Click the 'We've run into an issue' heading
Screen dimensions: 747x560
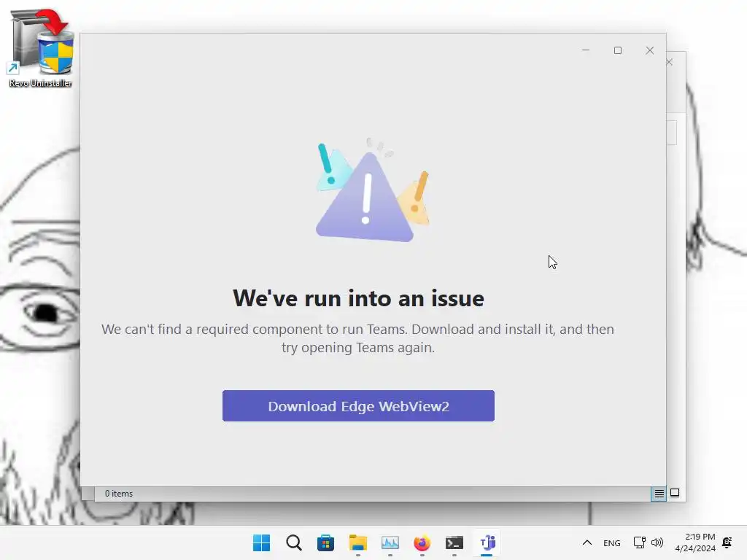[x=358, y=298]
